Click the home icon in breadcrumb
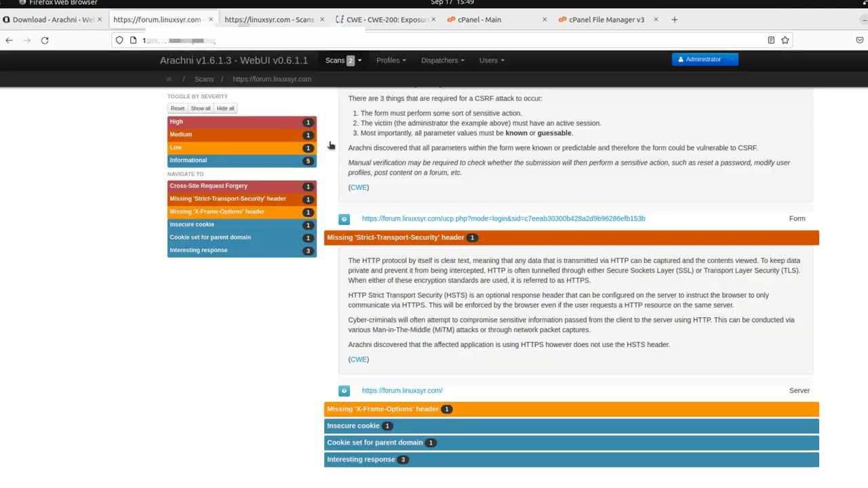The image size is (868, 488). tap(169, 79)
